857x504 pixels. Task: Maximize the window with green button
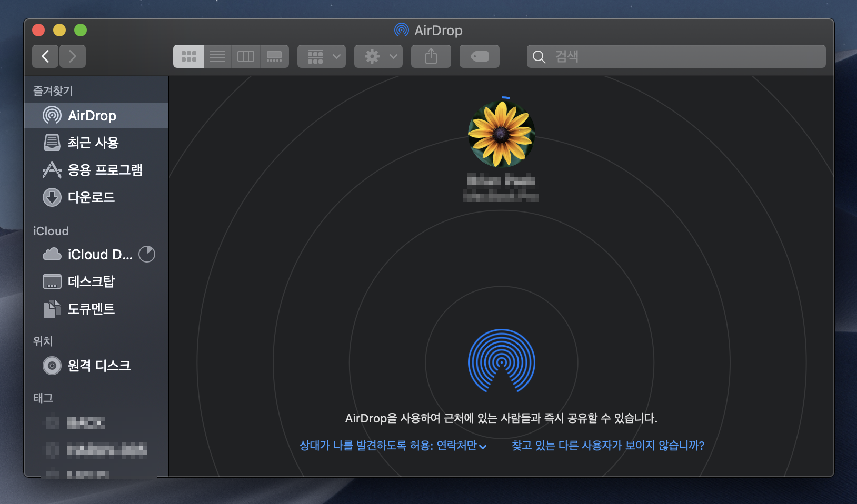(x=81, y=30)
